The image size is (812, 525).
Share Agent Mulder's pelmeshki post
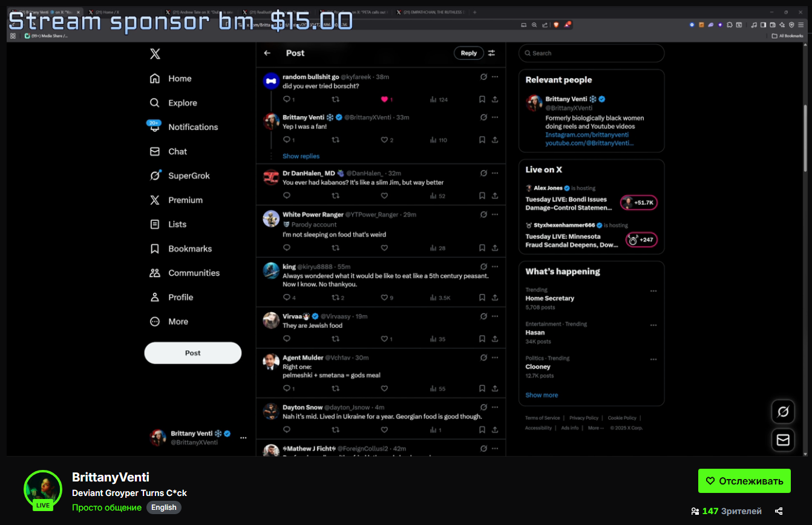495,388
